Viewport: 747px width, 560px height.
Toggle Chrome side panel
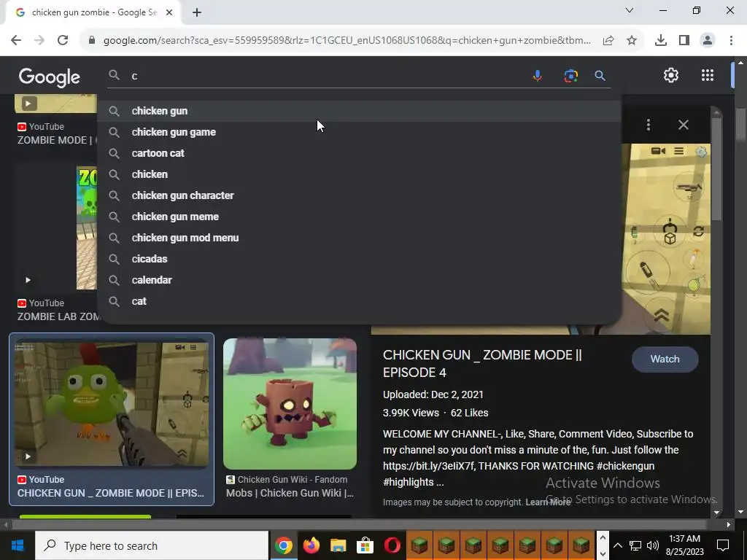(x=684, y=41)
